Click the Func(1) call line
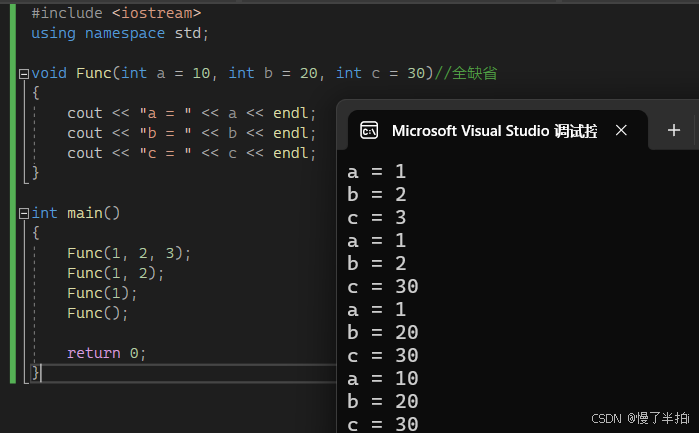The image size is (699, 433). click(102, 293)
